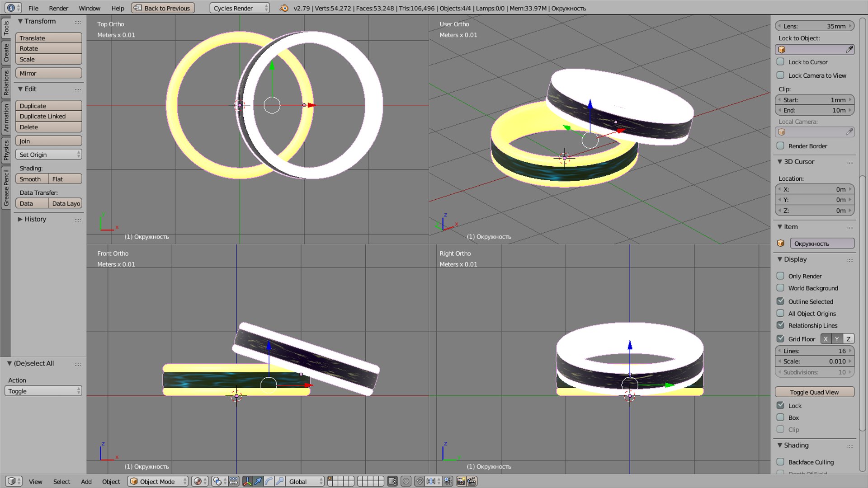
Task: Open the Window menu
Action: (x=90, y=8)
